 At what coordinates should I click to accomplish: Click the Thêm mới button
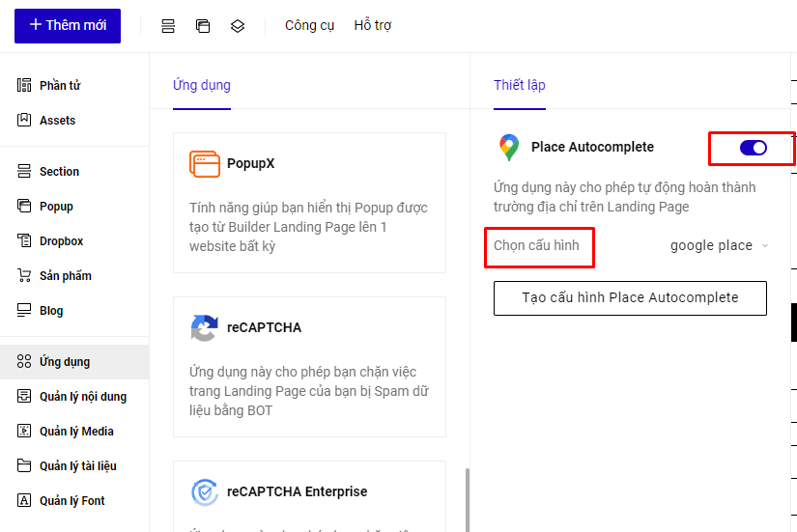tap(68, 26)
